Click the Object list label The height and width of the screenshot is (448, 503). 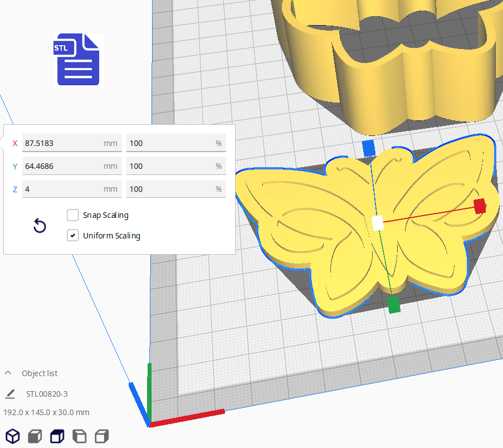tap(39, 373)
